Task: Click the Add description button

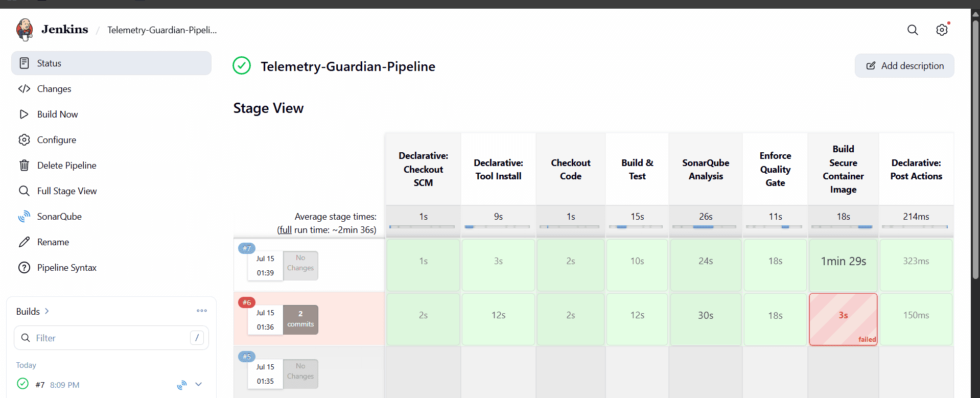Action: (x=904, y=66)
